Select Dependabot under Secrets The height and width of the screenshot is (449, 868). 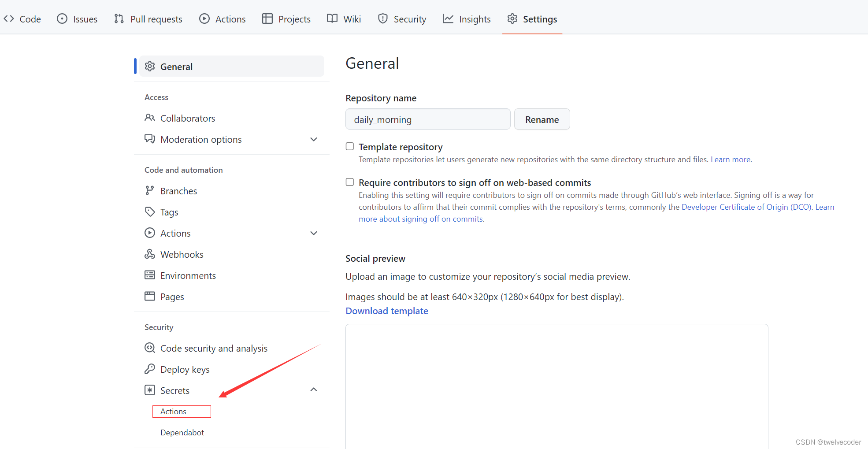click(182, 432)
